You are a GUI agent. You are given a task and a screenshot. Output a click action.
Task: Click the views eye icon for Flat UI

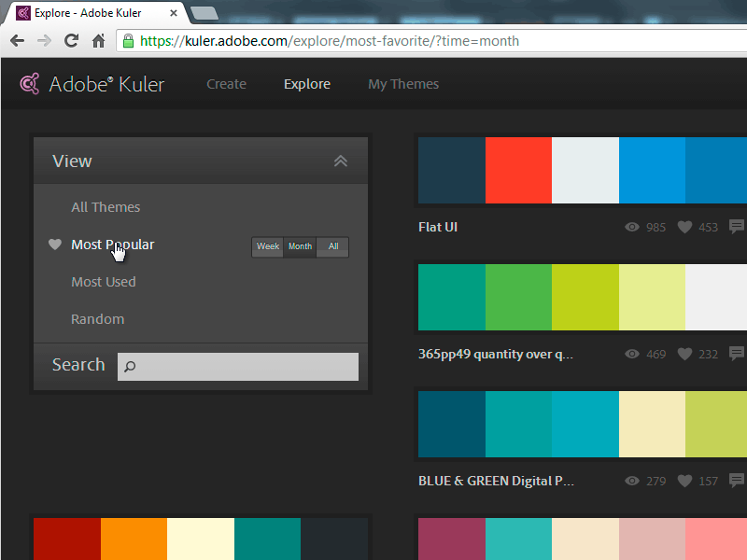tap(632, 227)
